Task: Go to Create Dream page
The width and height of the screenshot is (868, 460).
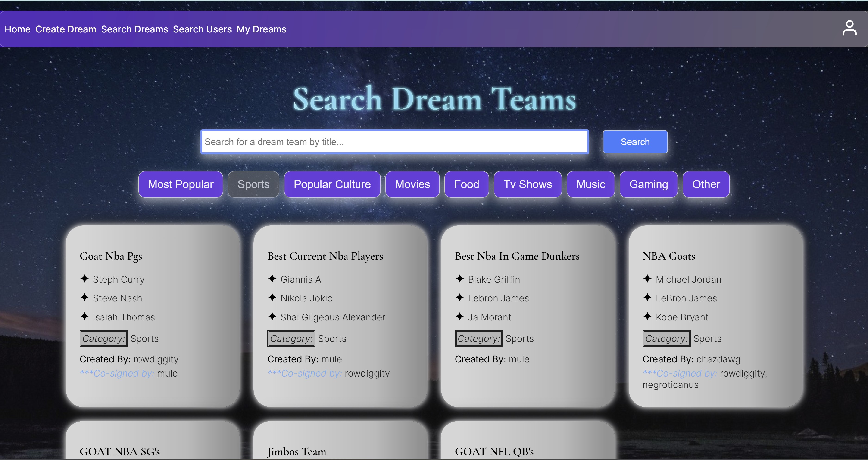Action: coord(66,29)
